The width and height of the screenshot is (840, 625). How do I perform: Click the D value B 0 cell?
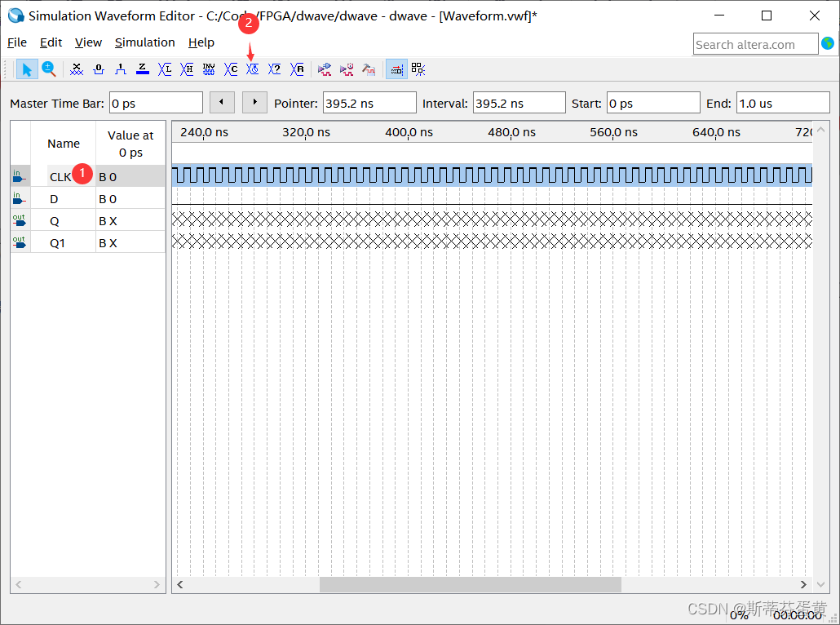130,199
